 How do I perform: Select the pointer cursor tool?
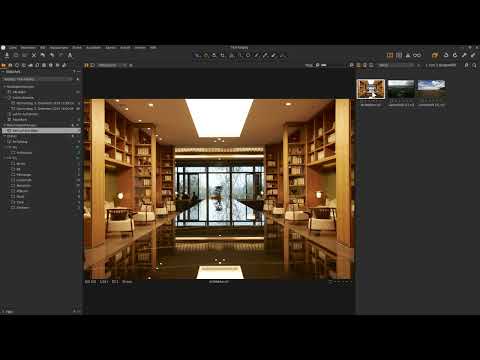(198, 56)
